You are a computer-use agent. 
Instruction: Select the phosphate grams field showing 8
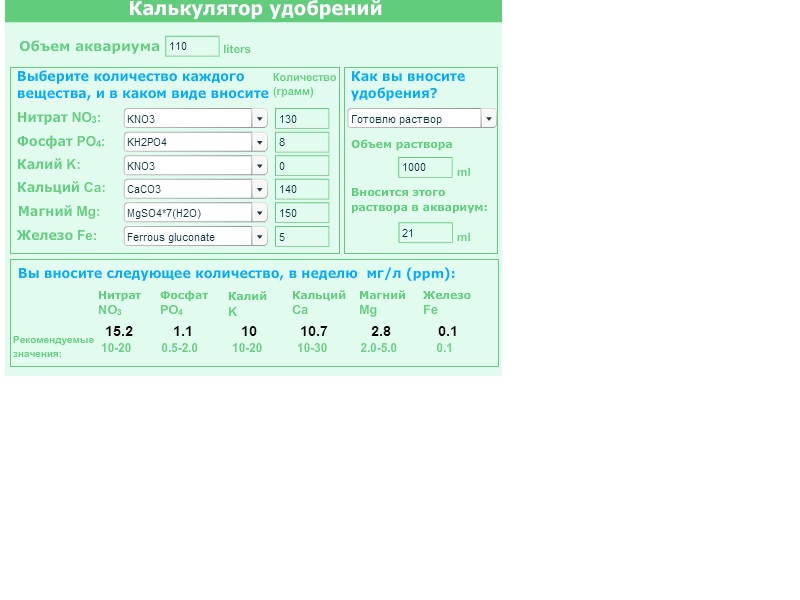[301, 142]
